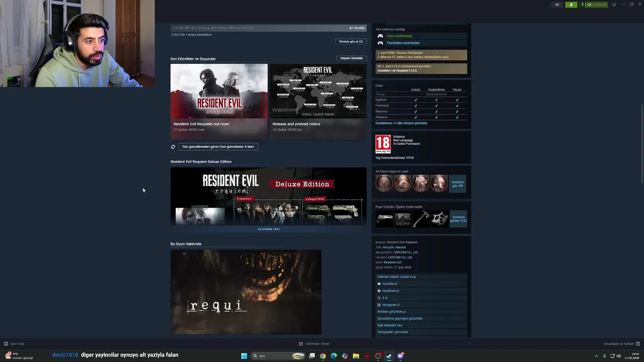The height and width of the screenshot is (362, 644).
Task: Click Tüm güncellemeleri görün button
Action: click(218, 147)
